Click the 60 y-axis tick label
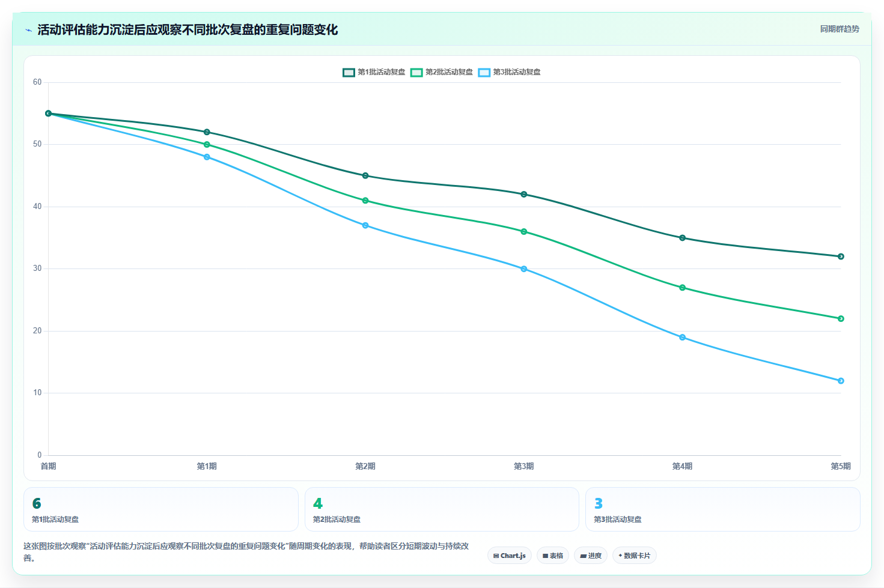The width and height of the screenshot is (884, 588). click(x=37, y=82)
